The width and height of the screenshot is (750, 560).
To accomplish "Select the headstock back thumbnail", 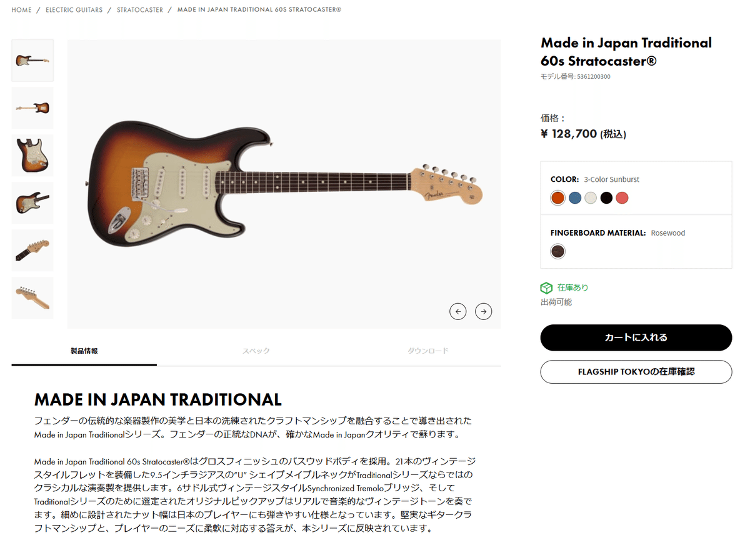I will [x=32, y=297].
